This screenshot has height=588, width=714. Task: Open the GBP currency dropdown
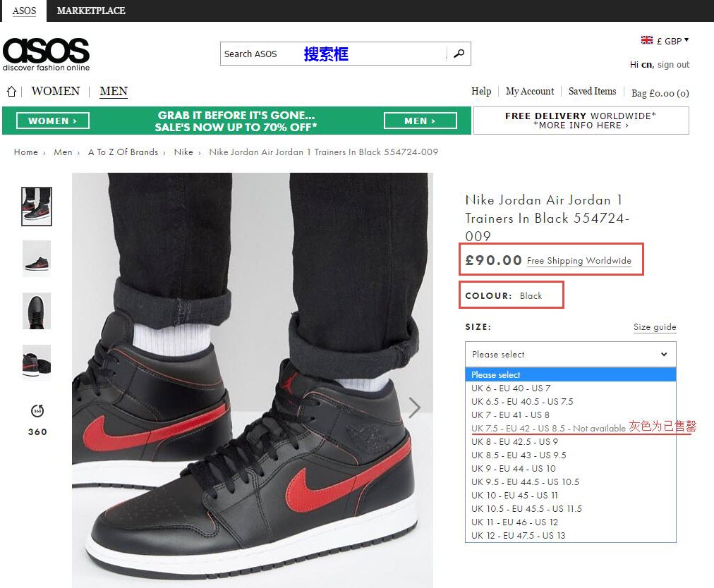tap(672, 41)
